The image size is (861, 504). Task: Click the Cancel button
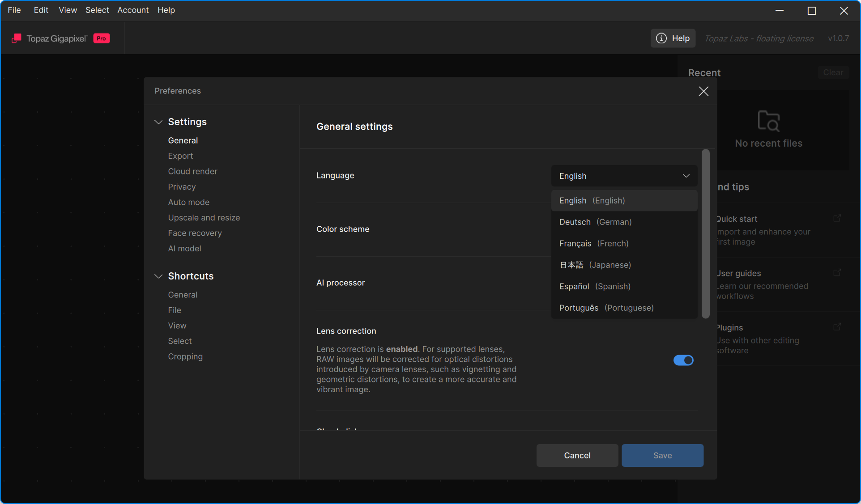[x=577, y=455]
